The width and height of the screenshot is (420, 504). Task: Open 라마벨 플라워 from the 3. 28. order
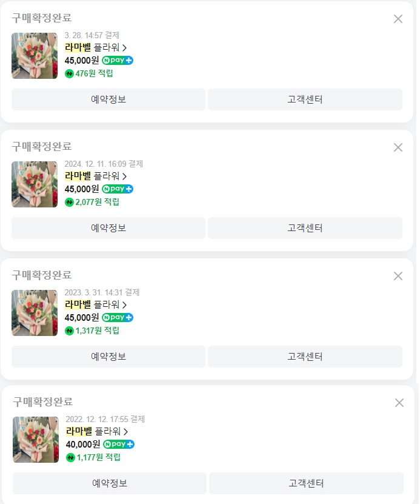pyautogui.click(x=96, y=47)
